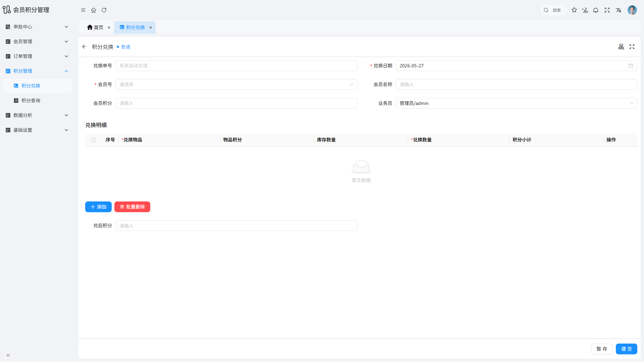644x362 pixels.
Task: Open the user avatar menu
Action: point(632,10)
